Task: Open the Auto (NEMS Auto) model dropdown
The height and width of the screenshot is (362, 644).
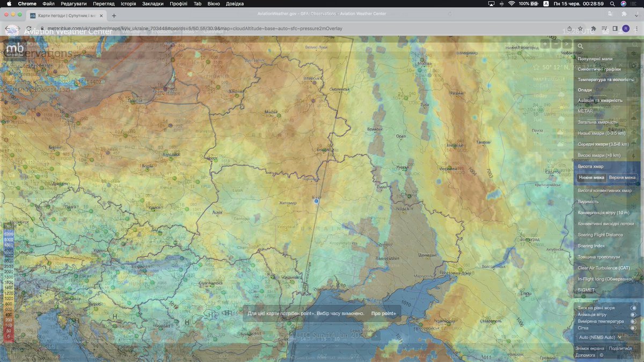Action: click(x=601, y=337)
